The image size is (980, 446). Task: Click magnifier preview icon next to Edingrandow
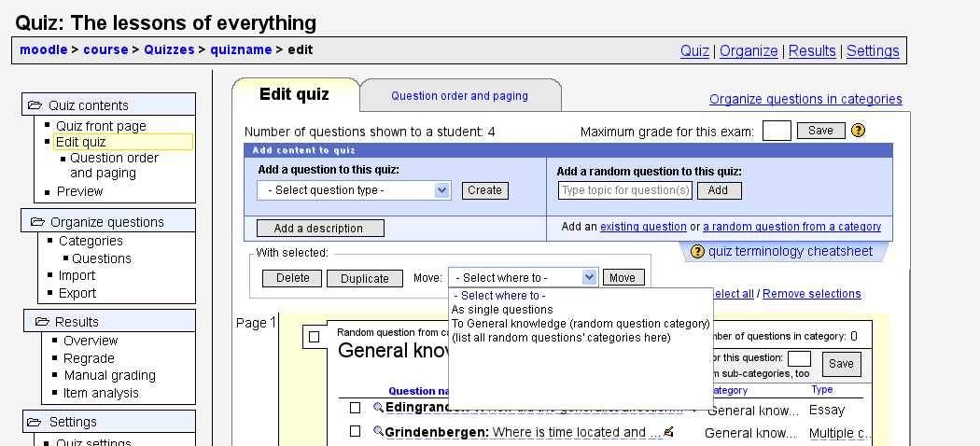click(x=378, y=408)
